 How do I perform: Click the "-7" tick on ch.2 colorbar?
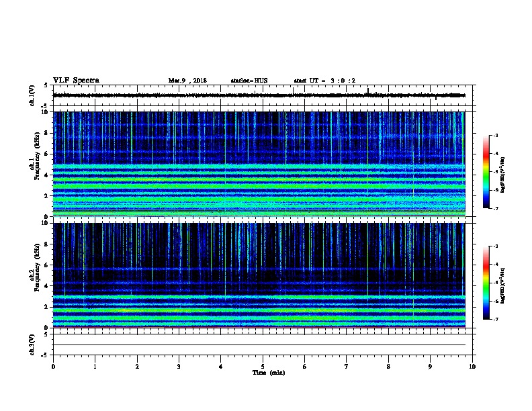[x=496, y=319]
